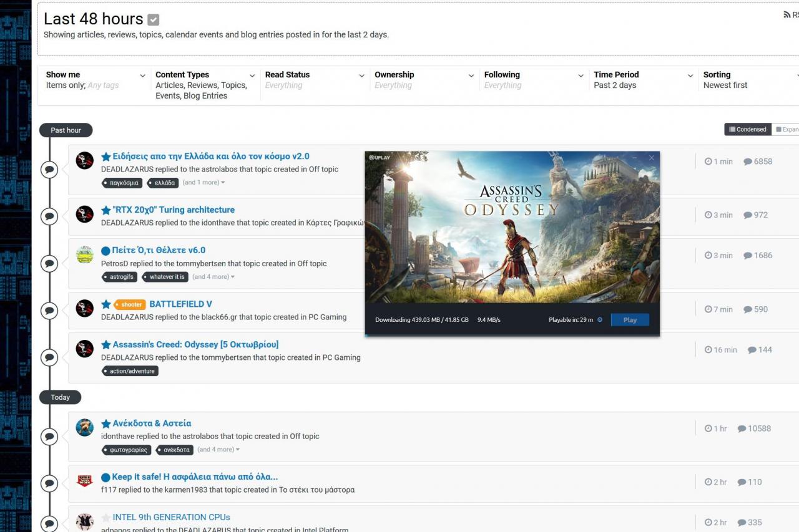This screenshot has height=532, width=799.
Task: Open idonthave's avatar in the Ανέκδοτα row
Action: click(85, 427)
